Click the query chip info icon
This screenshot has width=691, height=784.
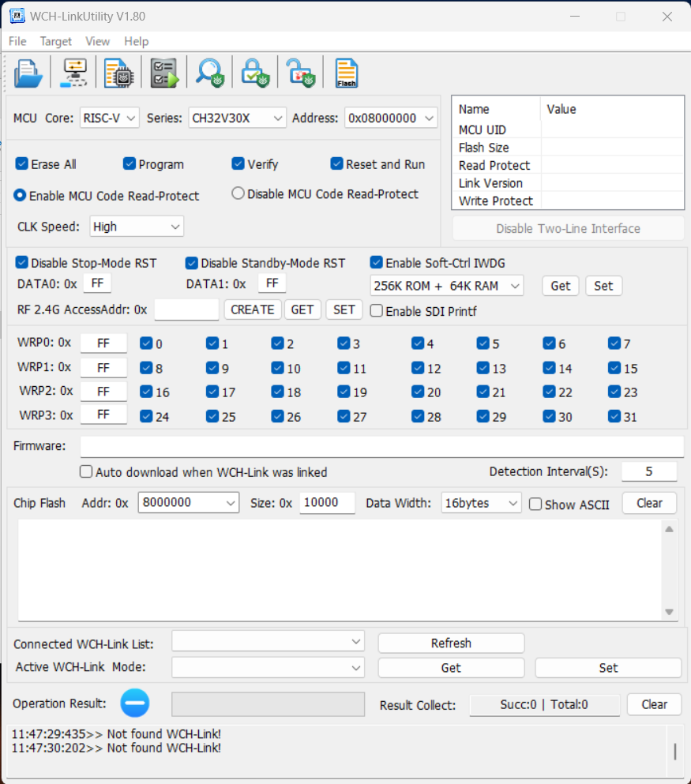[119, 73]
